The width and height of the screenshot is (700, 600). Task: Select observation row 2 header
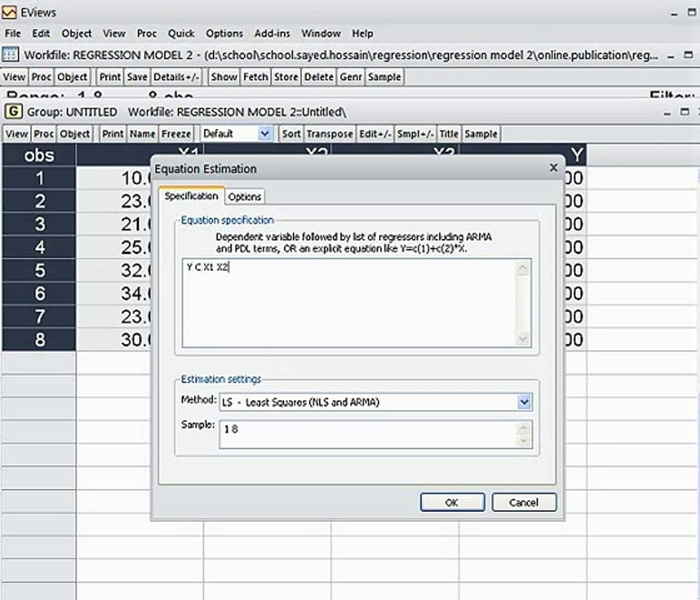(39, 201)
